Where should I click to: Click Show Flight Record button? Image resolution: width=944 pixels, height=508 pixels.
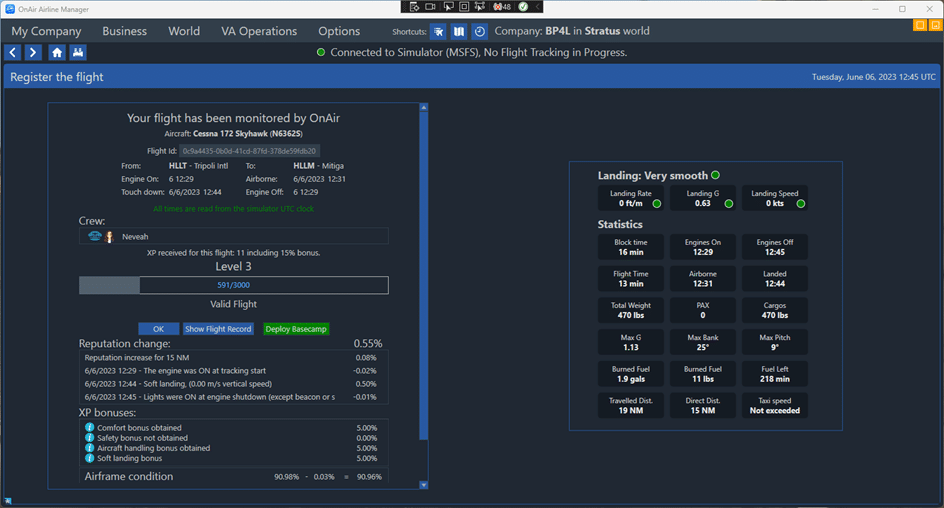click(218, 329)
